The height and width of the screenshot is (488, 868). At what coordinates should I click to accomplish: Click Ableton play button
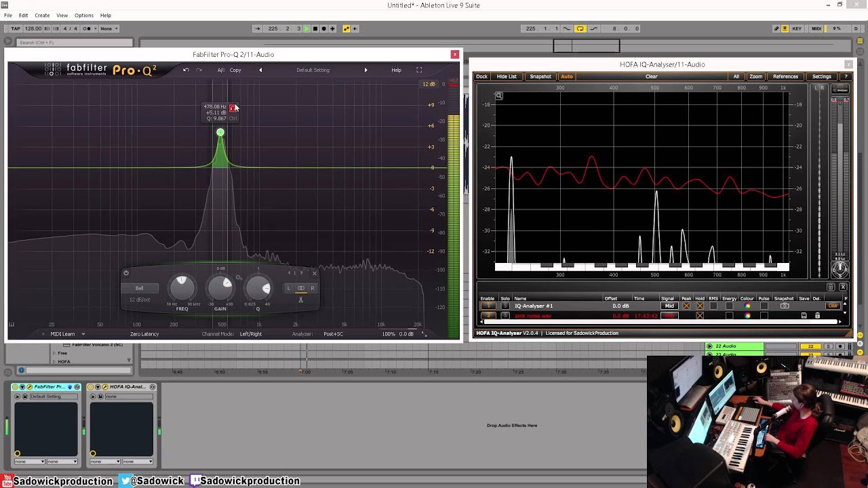coord(307,28)
